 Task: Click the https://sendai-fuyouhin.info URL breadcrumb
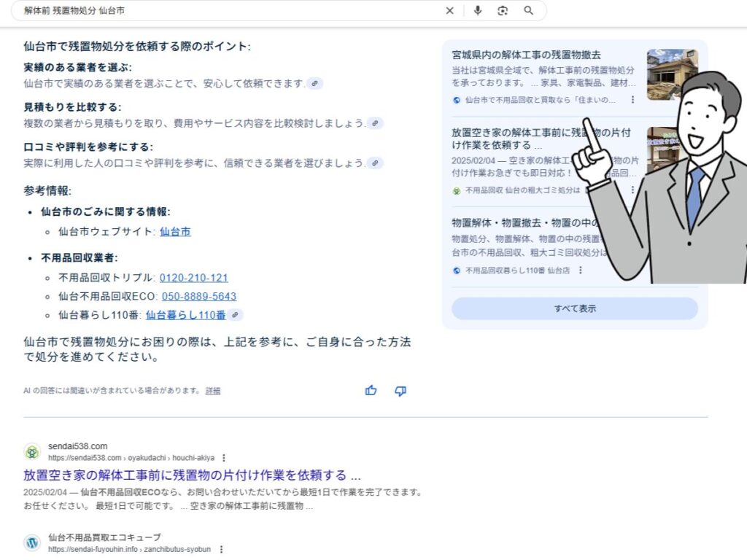(x=129, y=549)
